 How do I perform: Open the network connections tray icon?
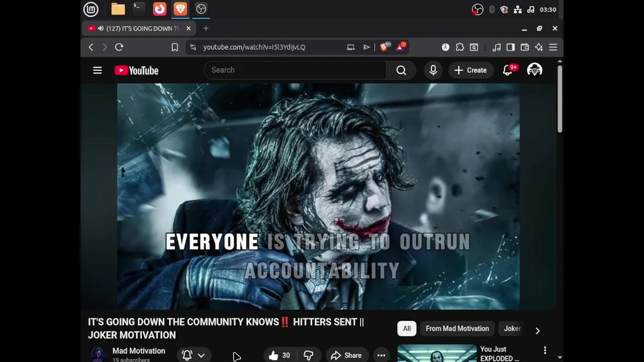tap(518, 10)
